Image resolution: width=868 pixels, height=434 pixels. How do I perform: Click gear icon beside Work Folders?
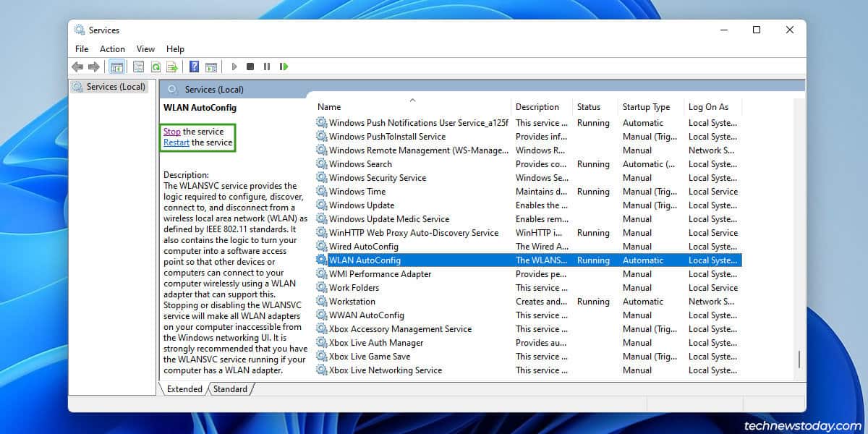click(322, 288)
